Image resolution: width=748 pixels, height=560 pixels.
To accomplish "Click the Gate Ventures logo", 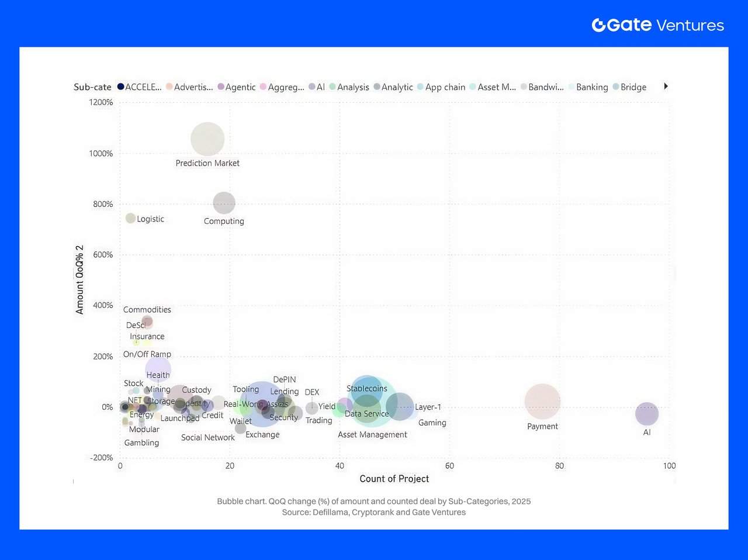I will (657, 25).
